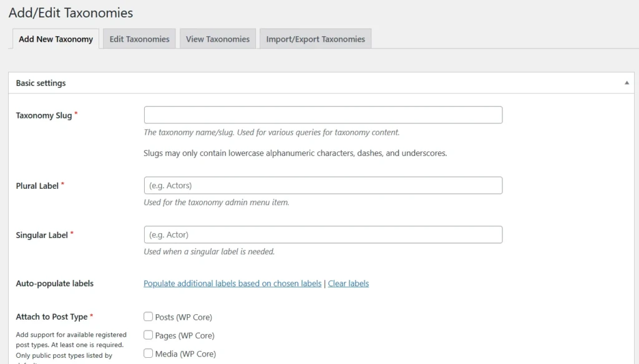The image size is (639, 364).
Task: Click the Add/Edit Taxonomies page heading
Action: pos(71,12)
